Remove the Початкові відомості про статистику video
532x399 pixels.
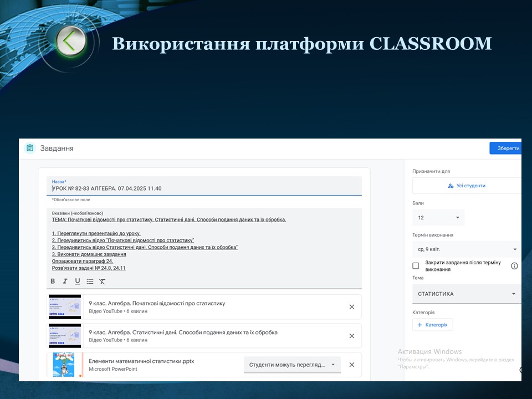351,307
